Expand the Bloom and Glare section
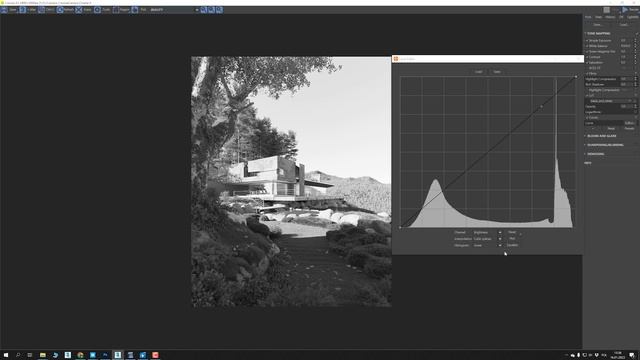The height and width of the screenshot is (360, 640). [601, 136]
